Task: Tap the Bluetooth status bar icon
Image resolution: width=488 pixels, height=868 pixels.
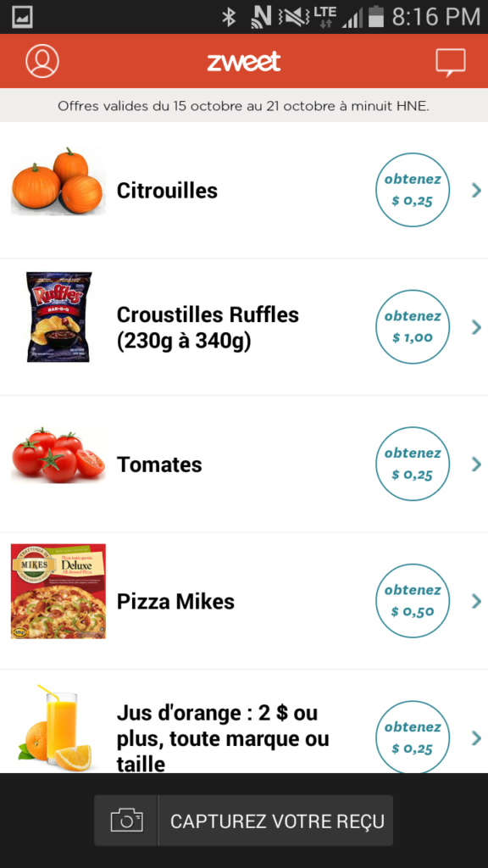Action: click(229, 17)
